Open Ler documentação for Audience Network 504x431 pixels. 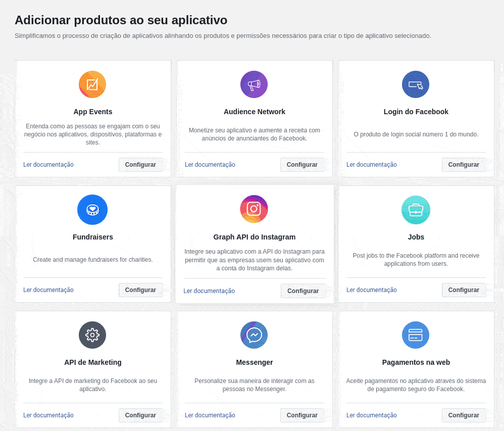(x=210, y=165)
